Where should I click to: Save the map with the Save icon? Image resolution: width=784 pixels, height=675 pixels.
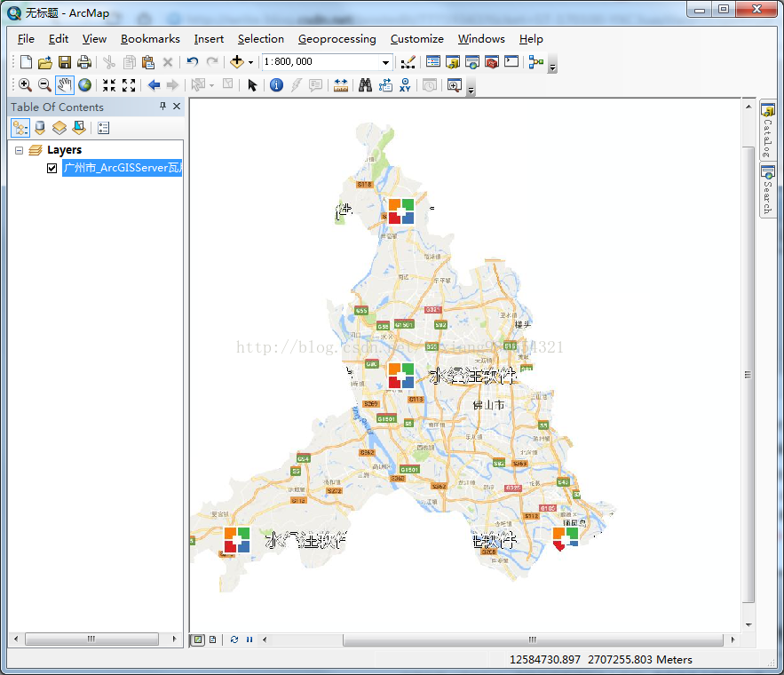(65, 62)
